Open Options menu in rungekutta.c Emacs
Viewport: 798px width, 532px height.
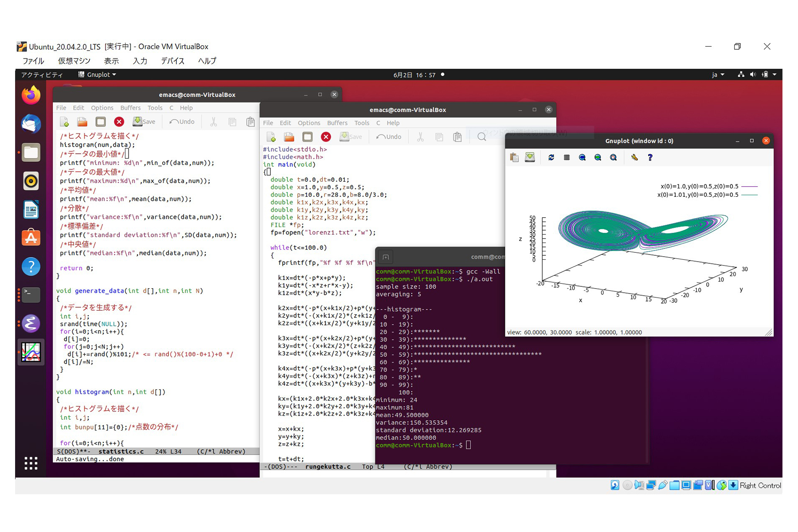pos(309,123)
